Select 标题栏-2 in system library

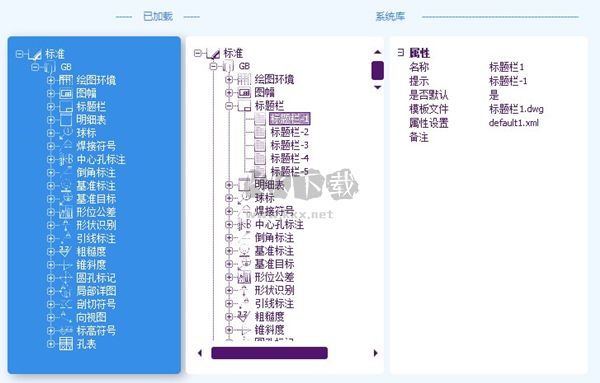[x=290, y=132]
